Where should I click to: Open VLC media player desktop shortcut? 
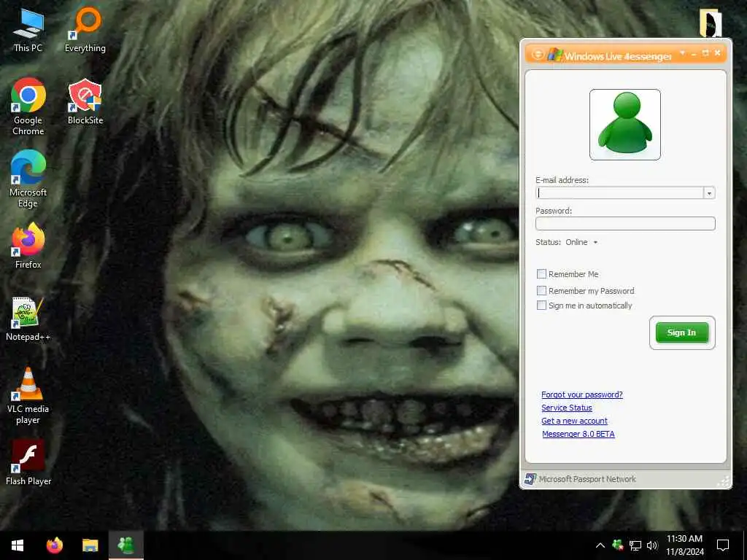click(28, 396)
